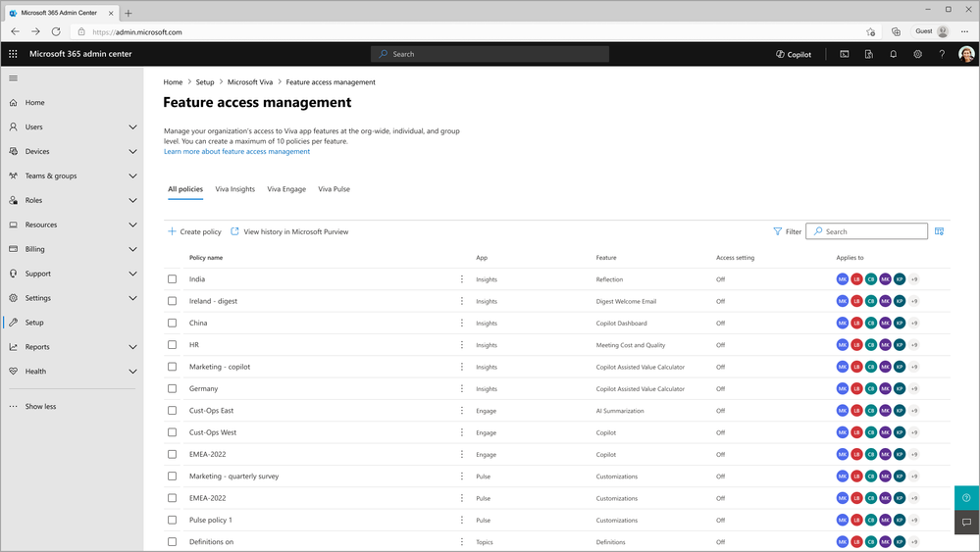
Task: Open View history in Microsoft Purview
Action: pyautogui.click(x=289, y=231)
